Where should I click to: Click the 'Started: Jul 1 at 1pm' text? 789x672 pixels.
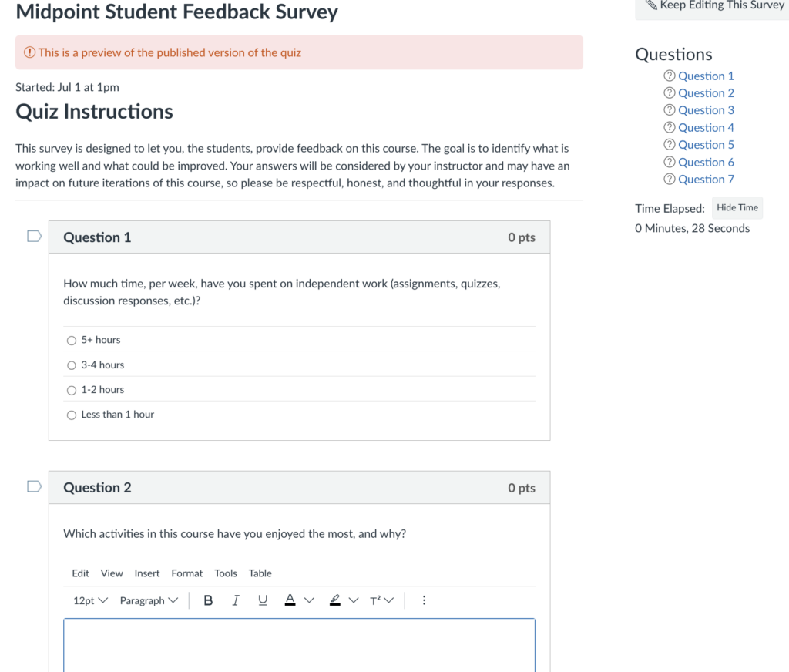coord(68,88)
